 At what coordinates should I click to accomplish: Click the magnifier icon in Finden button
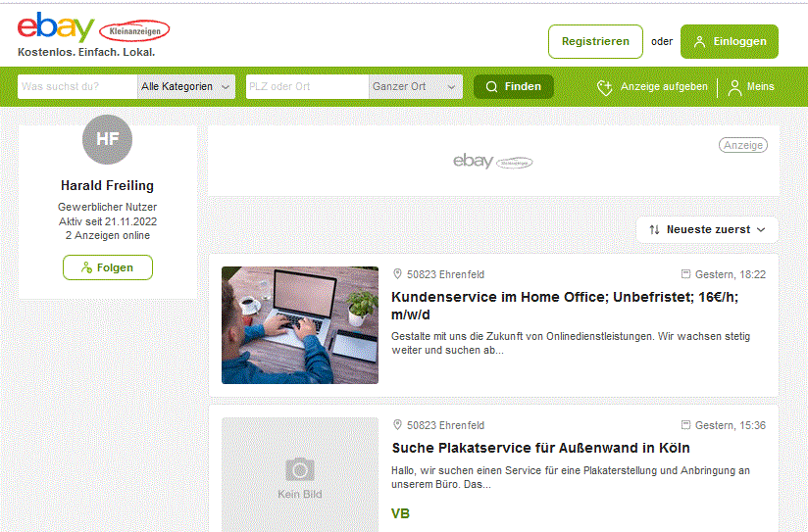point(491,86)
